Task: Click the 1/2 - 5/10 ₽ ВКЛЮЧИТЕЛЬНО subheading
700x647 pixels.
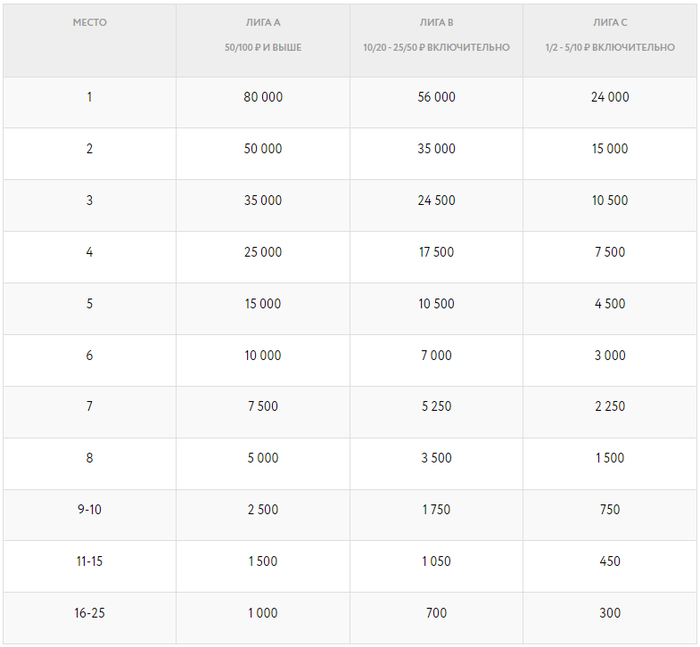Action: click(x=610, y=48)
